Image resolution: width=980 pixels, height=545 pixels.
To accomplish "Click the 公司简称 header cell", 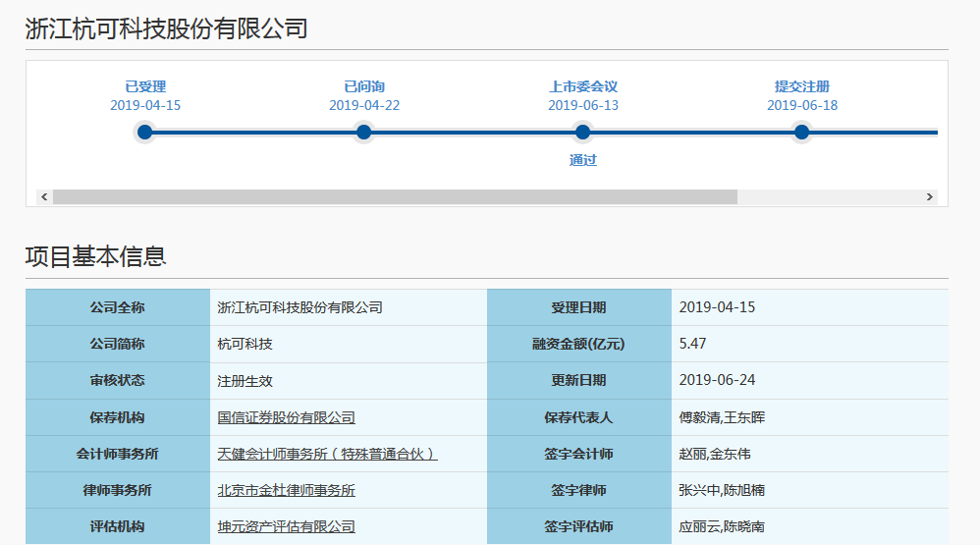I will (118, 344).
